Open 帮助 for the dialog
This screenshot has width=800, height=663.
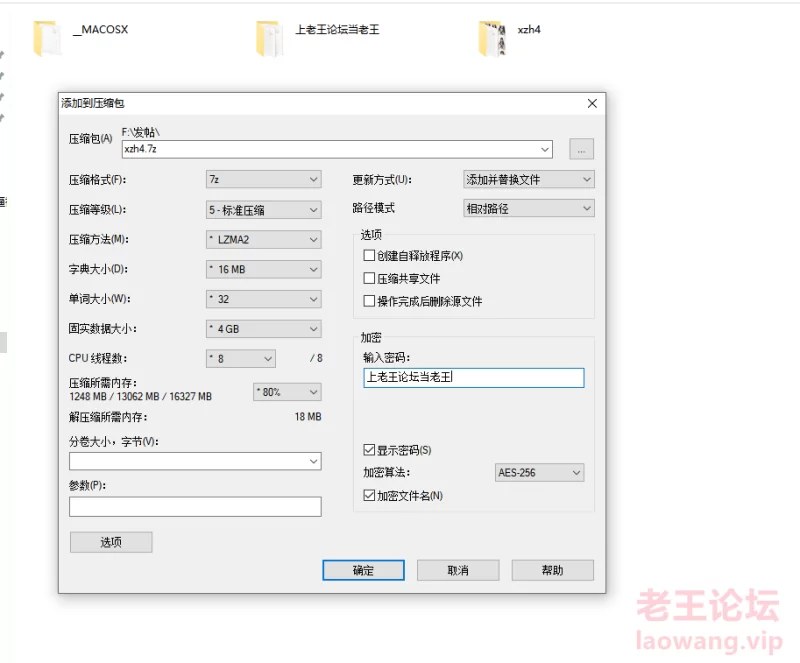coord(552,570)
